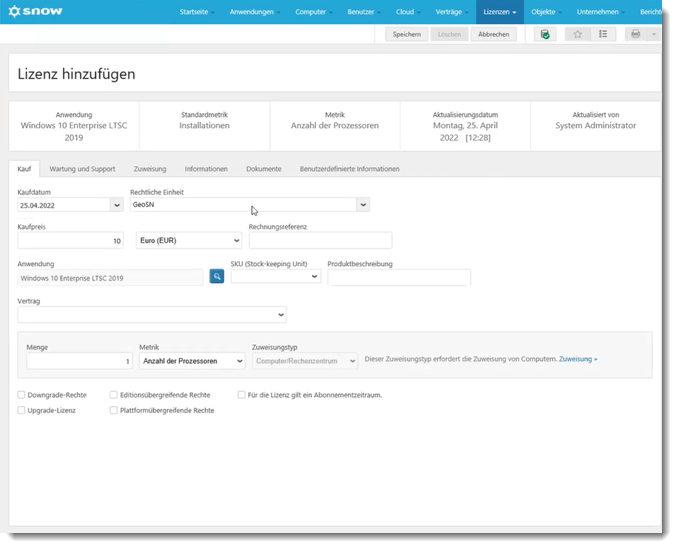Open SKU (Stock-keeping Unit) dropdown
The height and width of the screenshot is (548, 677).
coord(276,276)
